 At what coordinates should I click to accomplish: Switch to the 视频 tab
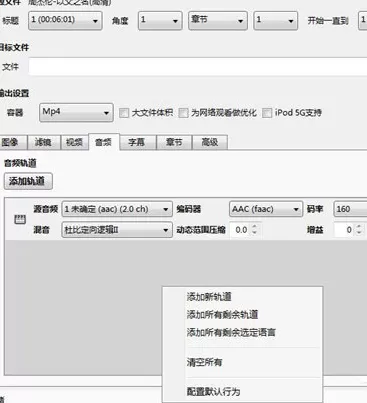tap(74, 143)
